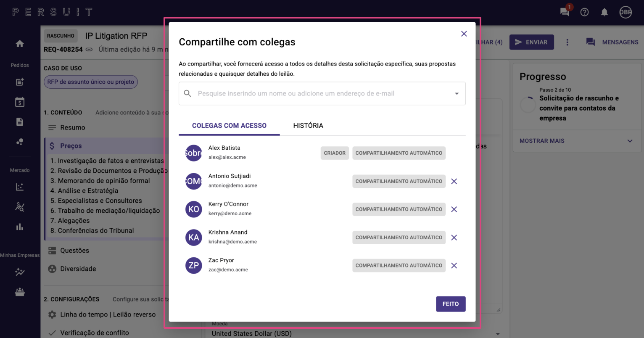Open Mensagens panel in top bar
Screen dimensions: 644x338
(612, 42)
